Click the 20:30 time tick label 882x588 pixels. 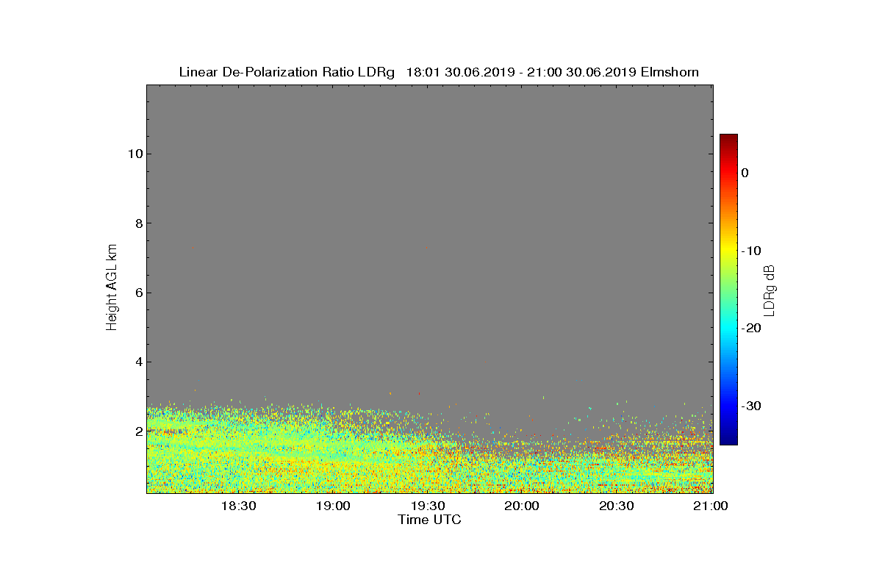[617, 506]
